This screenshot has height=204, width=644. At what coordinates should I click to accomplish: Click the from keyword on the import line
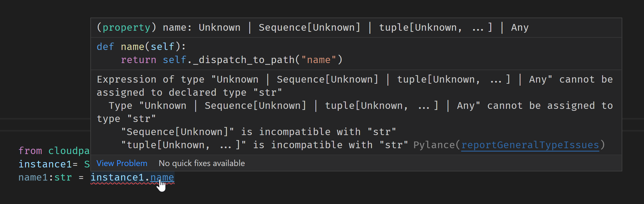(x=30, y=151)
